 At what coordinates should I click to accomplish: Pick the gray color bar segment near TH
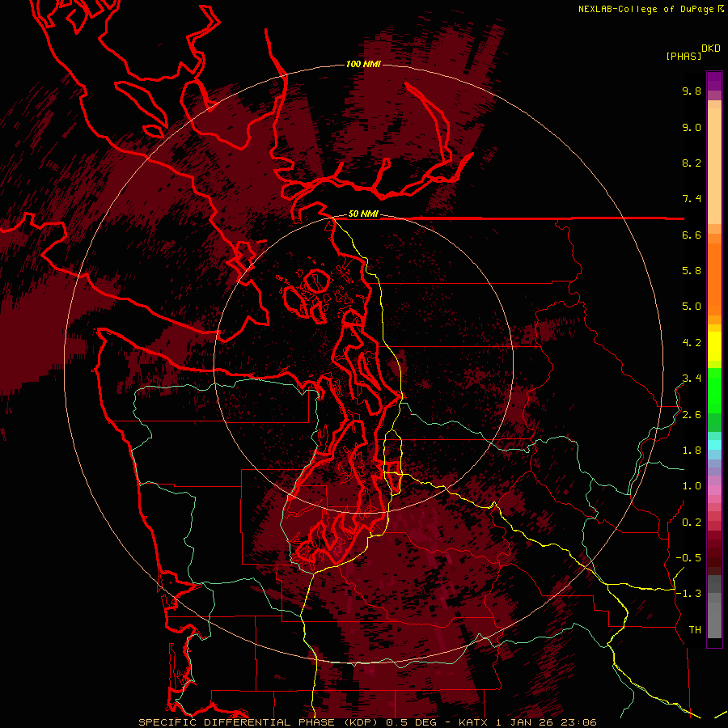point(714,620)
